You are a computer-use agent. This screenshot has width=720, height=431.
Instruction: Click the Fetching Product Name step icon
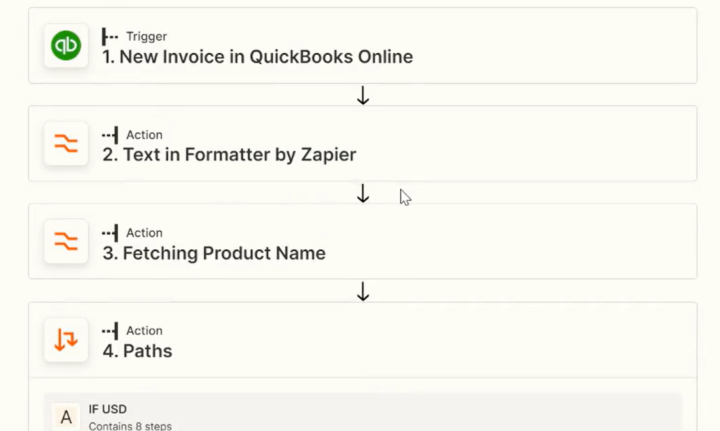pos(66,242)
